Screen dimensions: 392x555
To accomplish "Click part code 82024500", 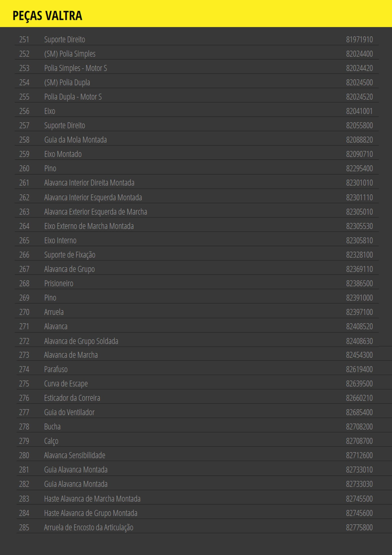I will pos(359,82).
